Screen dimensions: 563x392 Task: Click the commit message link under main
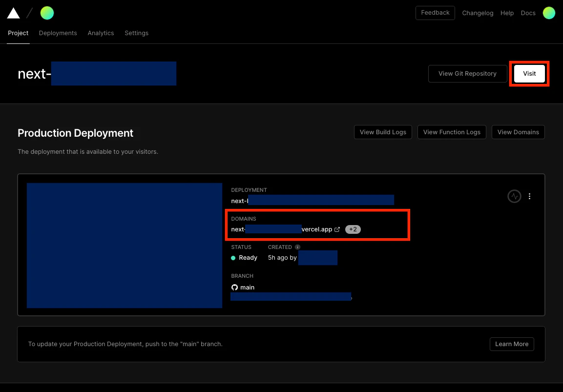[x=291, y=297]
